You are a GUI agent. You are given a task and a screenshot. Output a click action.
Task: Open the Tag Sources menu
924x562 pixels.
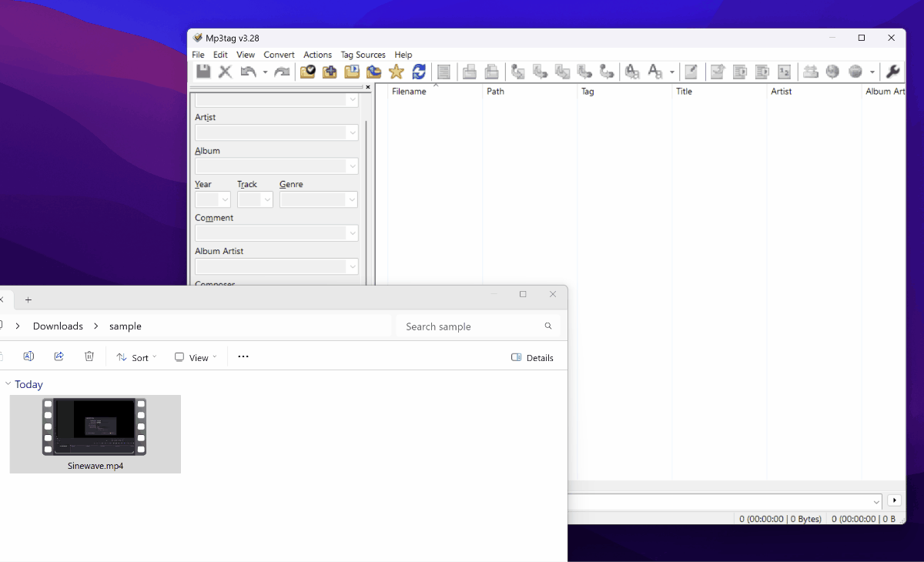[x=363, y=55]
